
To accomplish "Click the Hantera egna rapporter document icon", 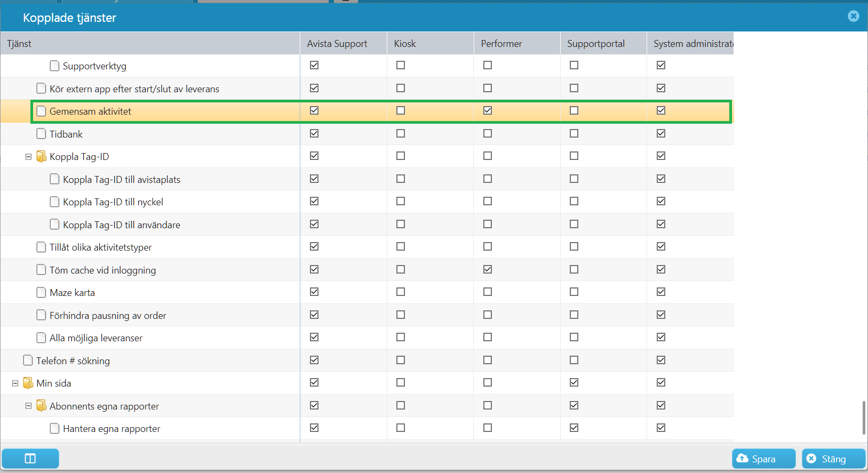I will [54, 428].
